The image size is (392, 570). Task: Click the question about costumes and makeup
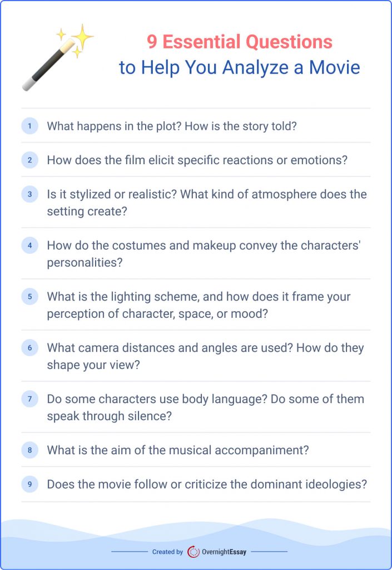[204, 254]
